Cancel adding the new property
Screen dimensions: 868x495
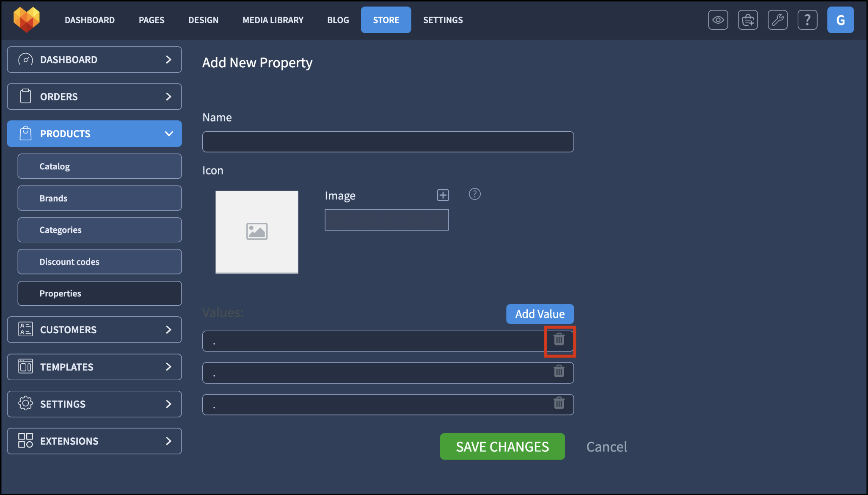click(606, 447)
